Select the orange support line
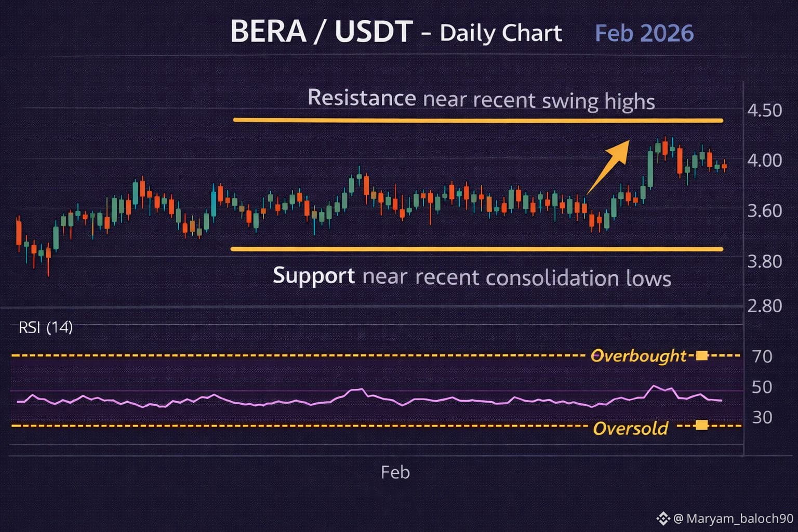The width and height of the screenshot is (798, 532). click(x=476, y=249)
